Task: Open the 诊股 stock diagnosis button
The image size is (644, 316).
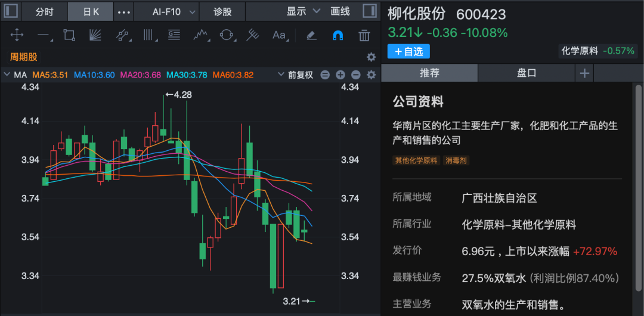Action: click(x=222, y=11)
